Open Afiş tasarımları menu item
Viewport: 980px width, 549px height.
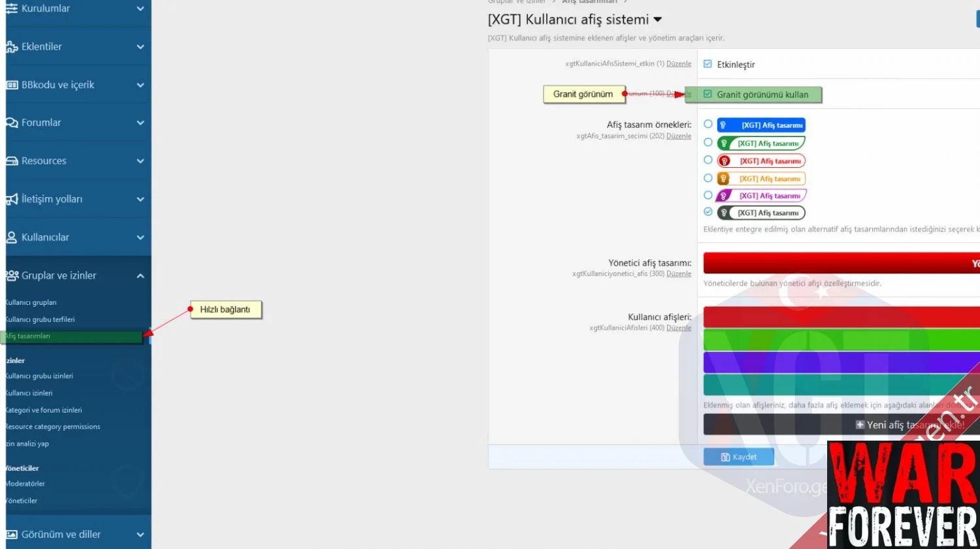coord(28,336)
